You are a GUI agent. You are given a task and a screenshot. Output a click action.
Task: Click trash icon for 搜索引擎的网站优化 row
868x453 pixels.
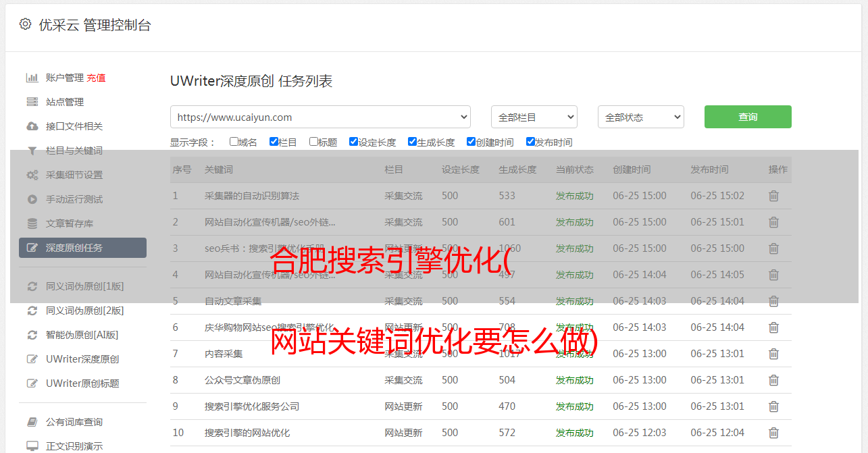point(773,433)
